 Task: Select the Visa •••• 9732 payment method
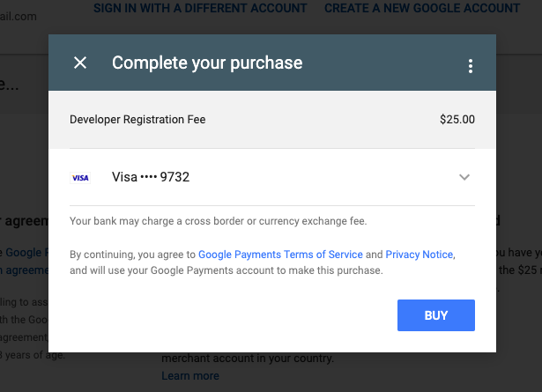pos(151,177)
